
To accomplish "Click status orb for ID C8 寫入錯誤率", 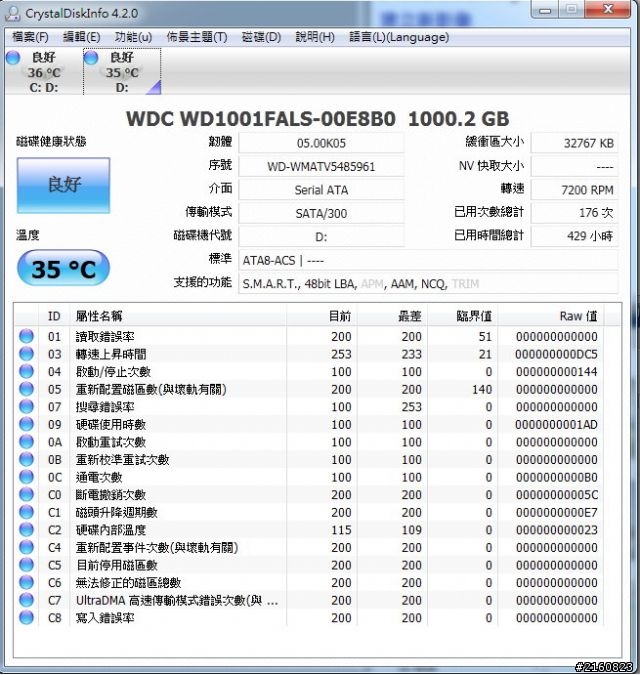I will pos(26,617).
